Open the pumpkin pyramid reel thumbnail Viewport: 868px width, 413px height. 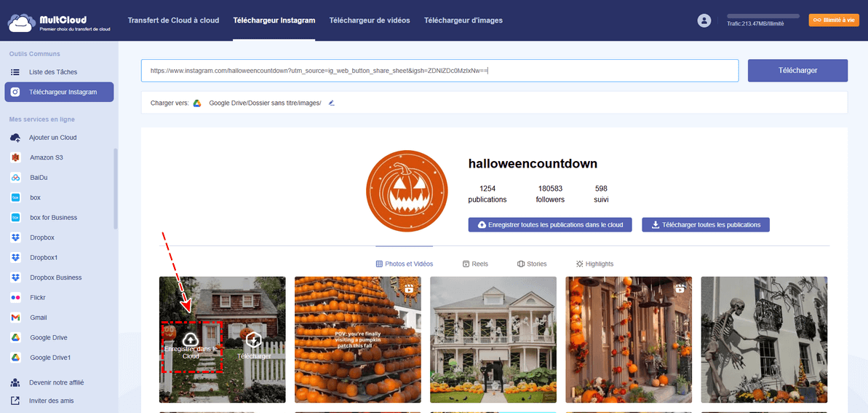(x=358, y=340)
